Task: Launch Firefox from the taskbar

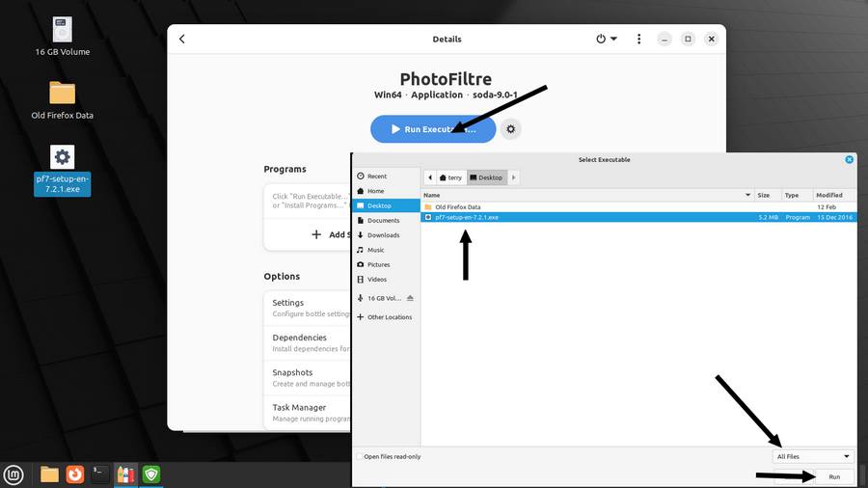Action: point(74,474)
